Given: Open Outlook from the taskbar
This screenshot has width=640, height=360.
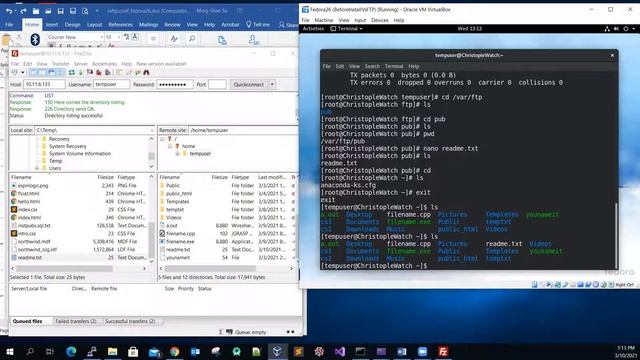Looking at the screenshot, I should [195, 351].
